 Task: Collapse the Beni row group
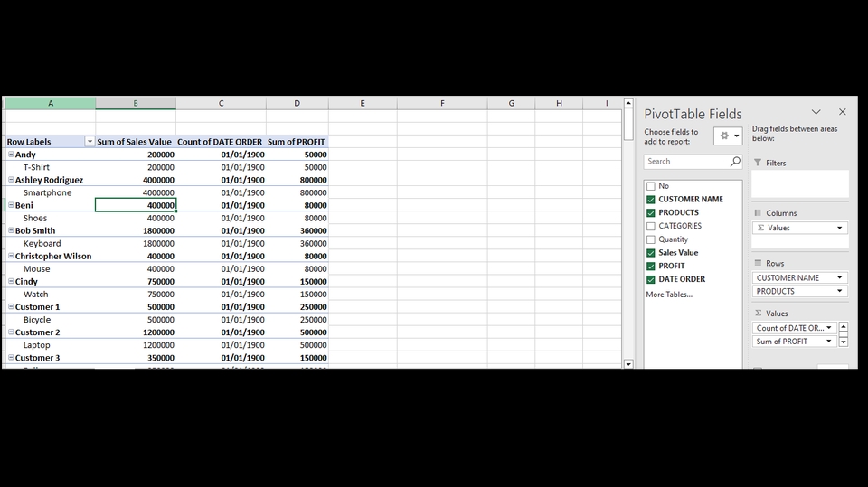point(11,205)
